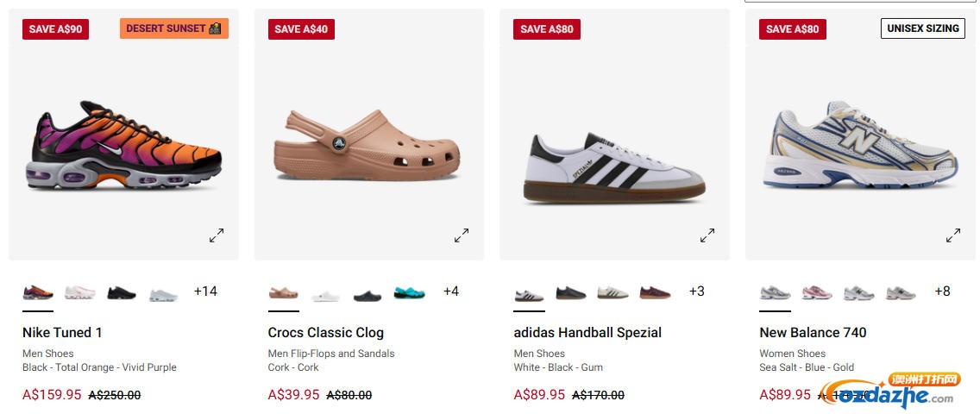
Task: Pick the black adidas Handball Spezial variant
Action: click(x=571, y=293)
